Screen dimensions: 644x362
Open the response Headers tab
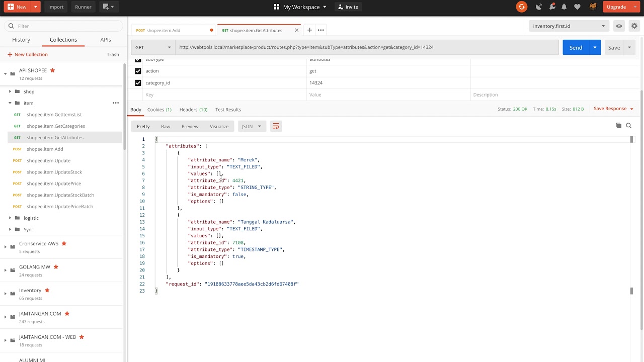(193, 110)
